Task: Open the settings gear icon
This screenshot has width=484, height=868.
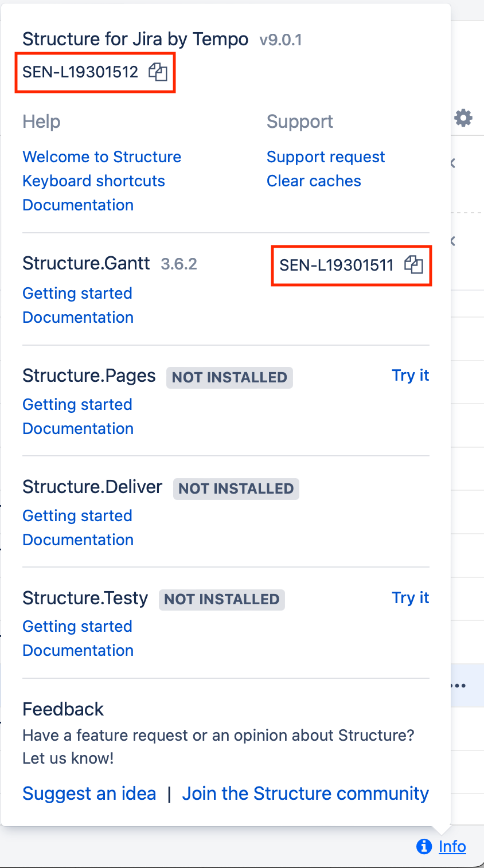Action: coord(463,118)
